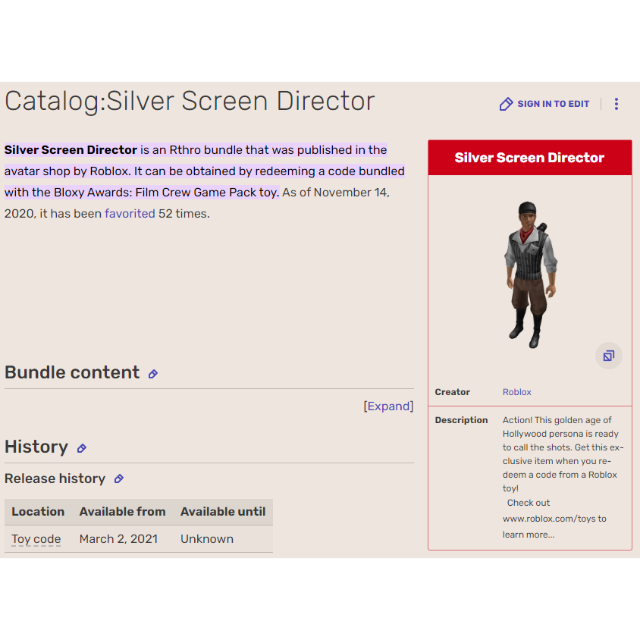The width and height of the screenshot is (640, 640).
Task: Click the pencil icon beside Sign In To Edit
Action: click(506, 104)
